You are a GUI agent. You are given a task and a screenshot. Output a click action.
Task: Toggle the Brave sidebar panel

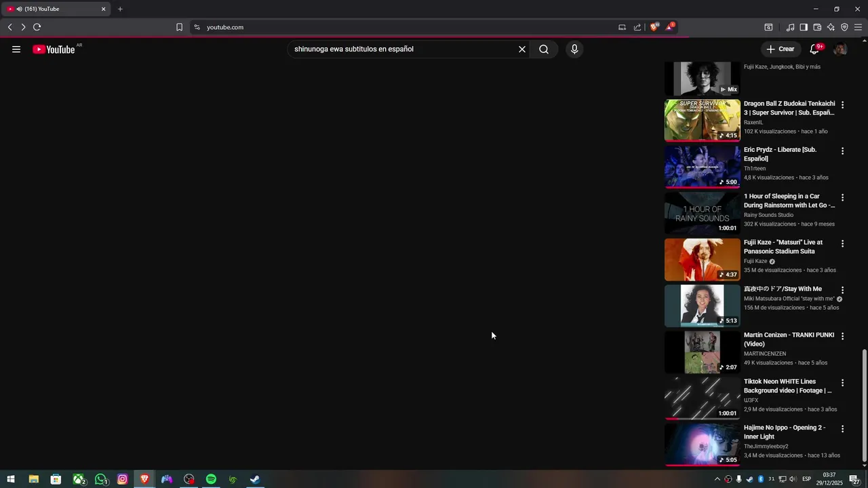(804, 27)
